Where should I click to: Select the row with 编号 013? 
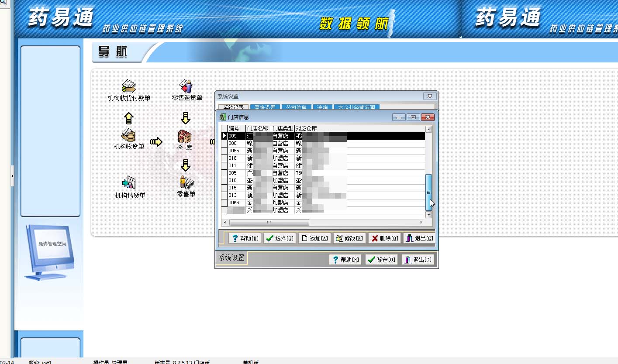(323, 196)
